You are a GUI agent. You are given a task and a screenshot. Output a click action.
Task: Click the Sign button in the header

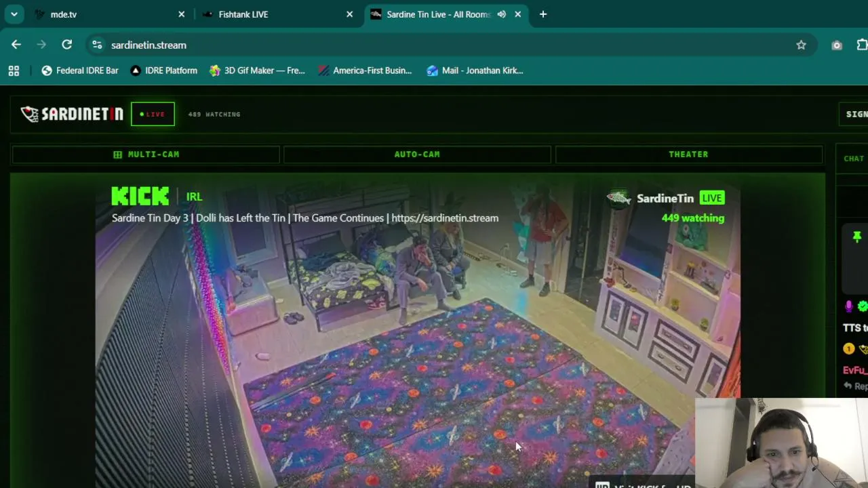pos(854,114)
